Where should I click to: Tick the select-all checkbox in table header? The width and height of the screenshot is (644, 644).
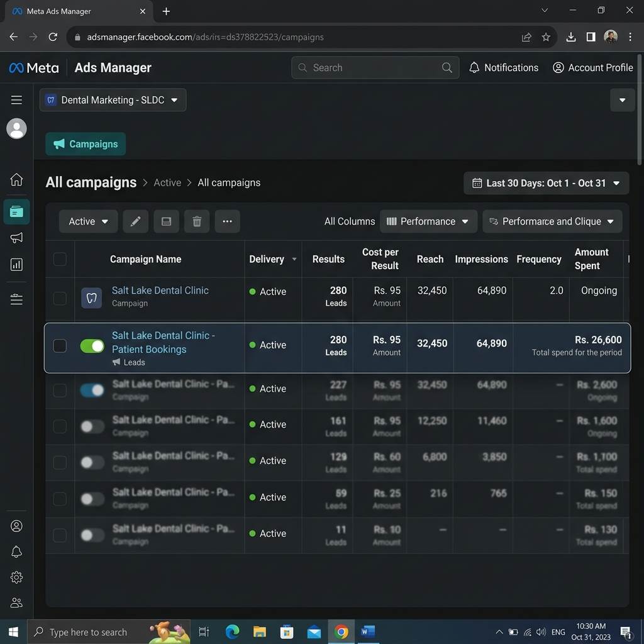60,259
